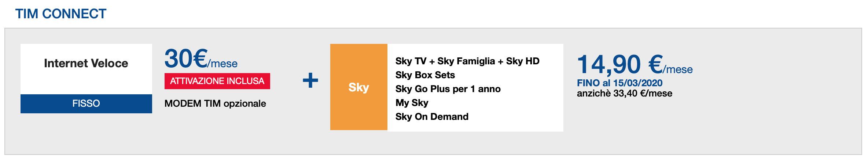Click the MODEM TIM opzionale text

[x=215, y=103]
